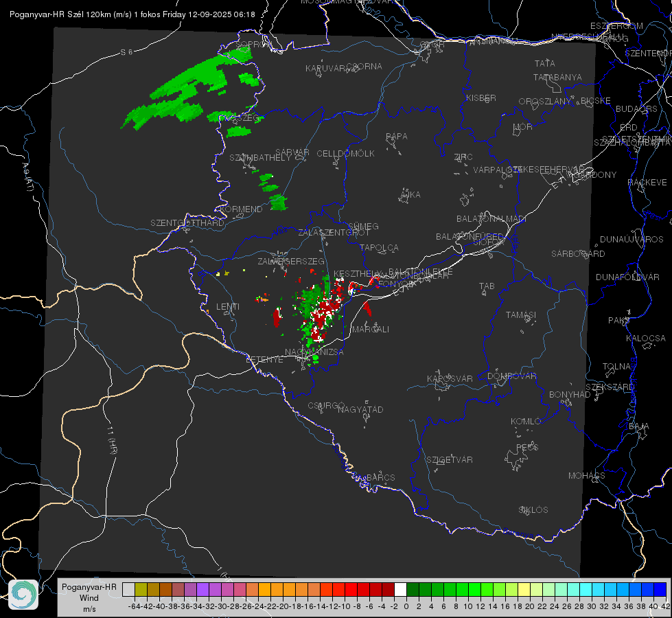672x618 pixels.
Task: Click the DOMBÓVÁR town label
Action: click(x=511, y=376)
